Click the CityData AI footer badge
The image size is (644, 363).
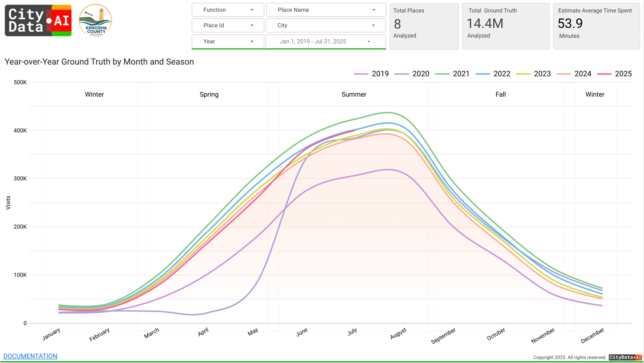point(625,357)
